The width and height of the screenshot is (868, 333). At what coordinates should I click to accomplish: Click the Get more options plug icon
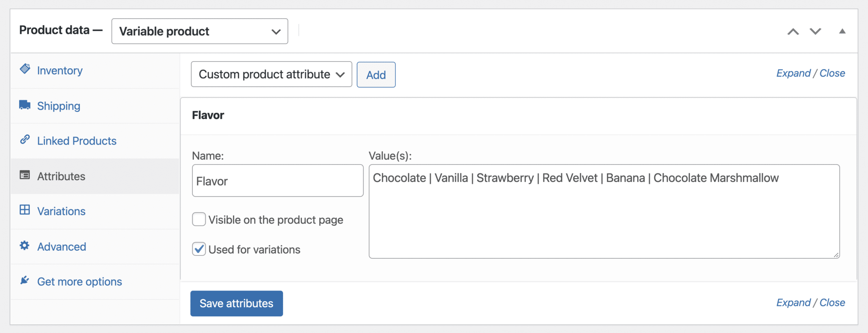click(x=25, y=280)
